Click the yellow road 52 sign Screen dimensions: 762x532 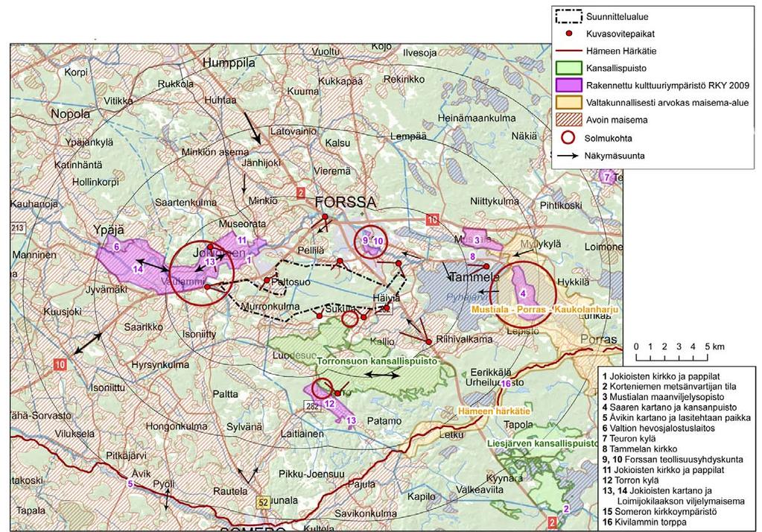coord(263,503)
